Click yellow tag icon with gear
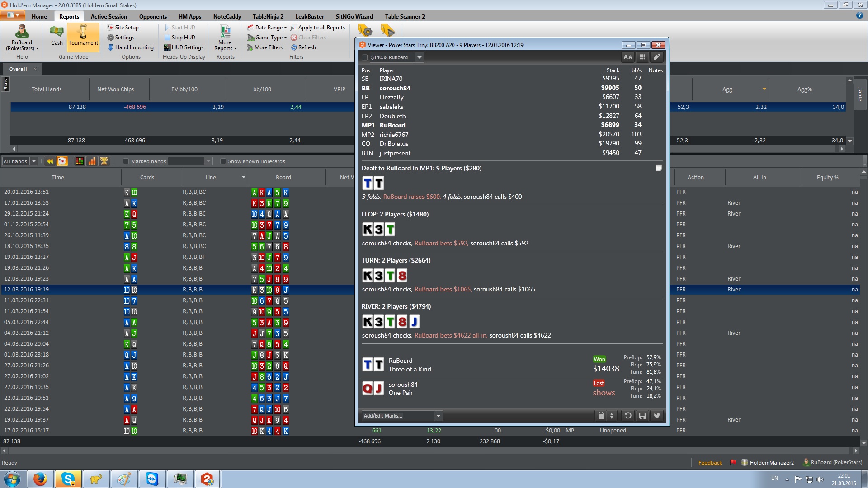 pyautogui.click(x=365, y=30)
